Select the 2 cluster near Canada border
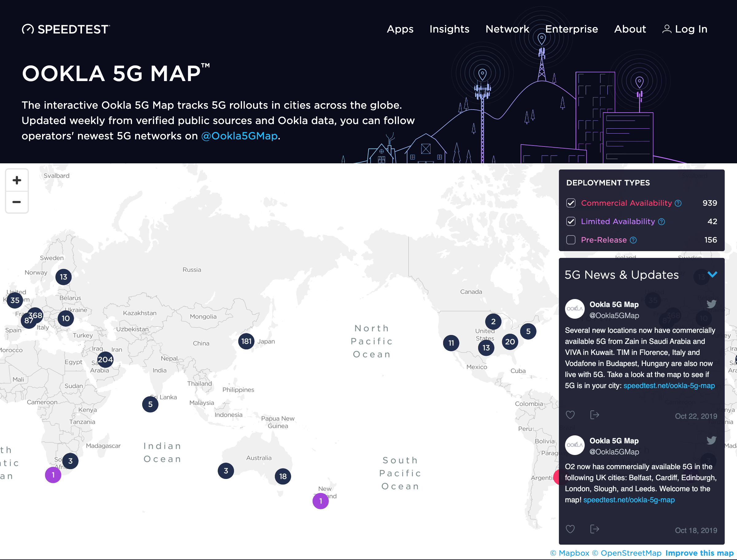 (x=493, y=321)
